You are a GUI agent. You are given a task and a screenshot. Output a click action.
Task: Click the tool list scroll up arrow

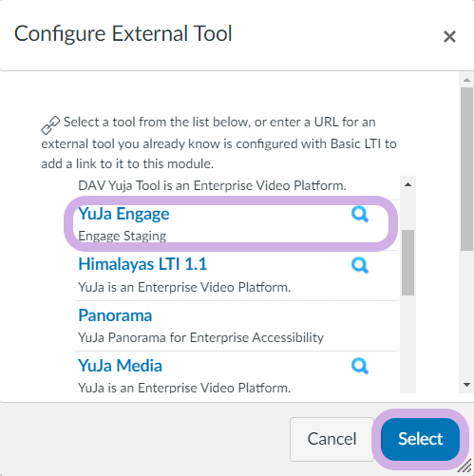coord(408,184)
